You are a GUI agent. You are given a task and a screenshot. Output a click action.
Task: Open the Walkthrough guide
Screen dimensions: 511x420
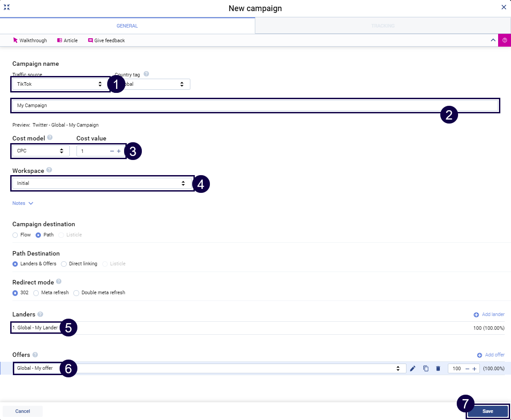(30, 40)
